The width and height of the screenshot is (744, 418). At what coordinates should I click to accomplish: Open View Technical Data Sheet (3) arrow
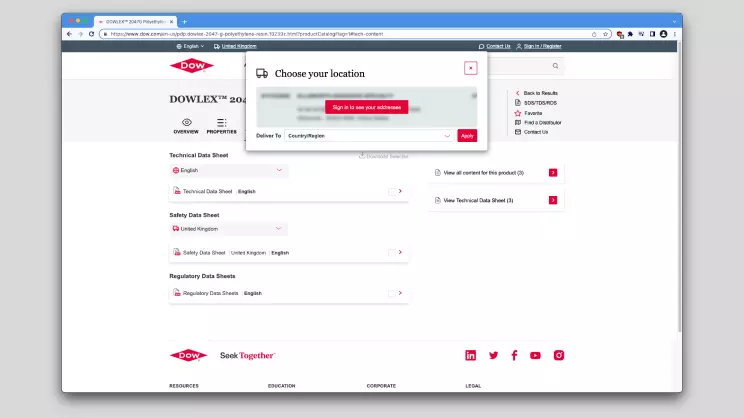(553, 200)
